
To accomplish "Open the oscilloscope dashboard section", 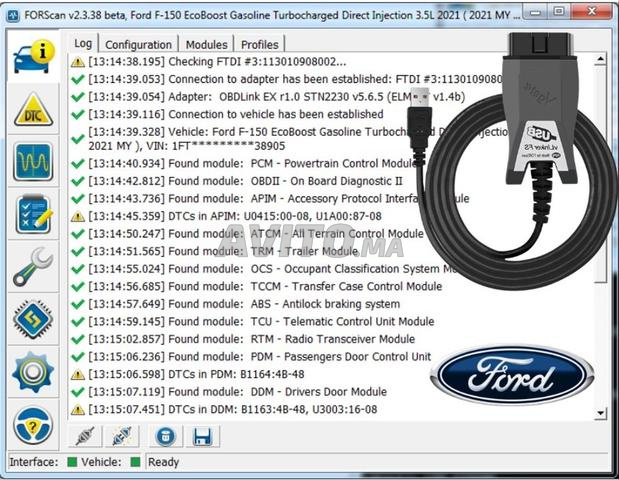I will tap(34, 162).
